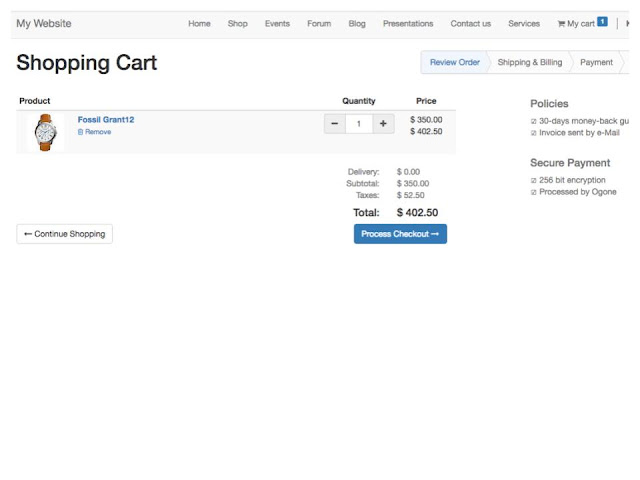Select the Presentations menu item

[x=408, y=23]
